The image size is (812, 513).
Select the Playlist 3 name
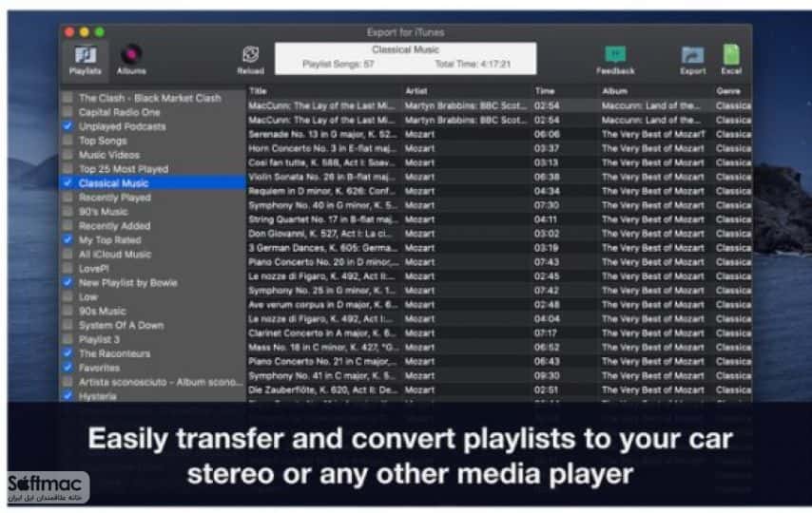pos(99,339)
